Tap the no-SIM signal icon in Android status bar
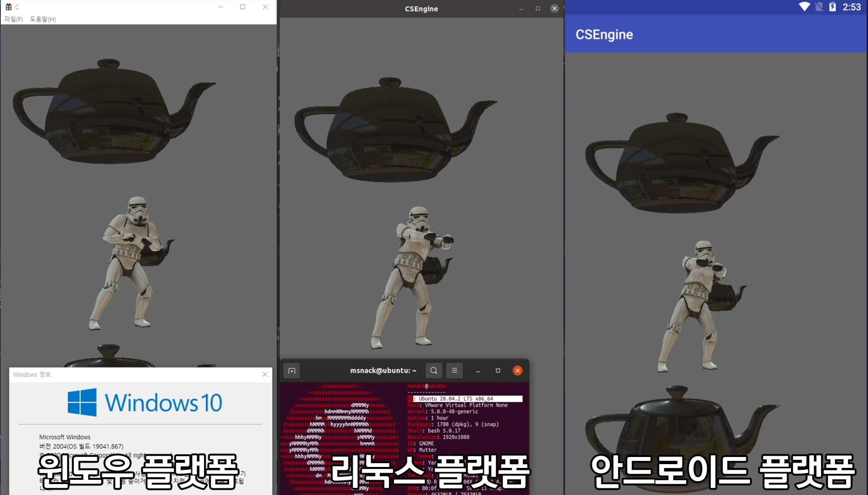The image size is (868, 495). point(819,7)
